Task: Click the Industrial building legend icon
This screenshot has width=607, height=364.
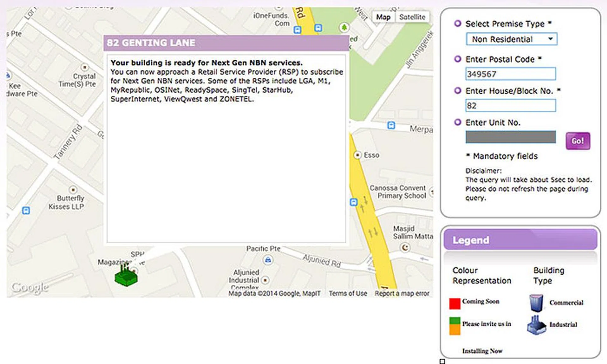Action: coord(536,325)
